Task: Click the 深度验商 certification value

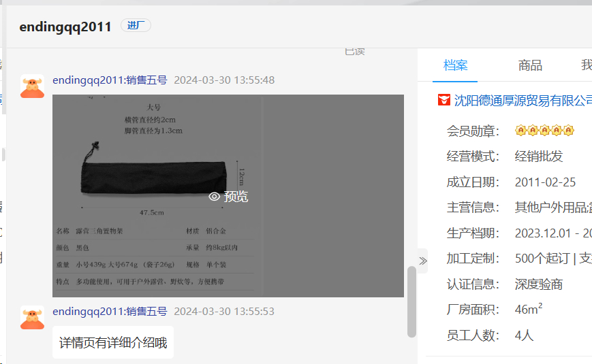Action: click(x=539, y=284)
